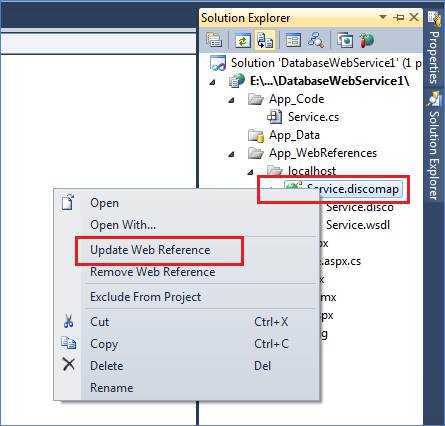Choose Delete from the context menu
Image resolution: width=445 pixels, height=426 pixels.
click(x=107, y=366)
